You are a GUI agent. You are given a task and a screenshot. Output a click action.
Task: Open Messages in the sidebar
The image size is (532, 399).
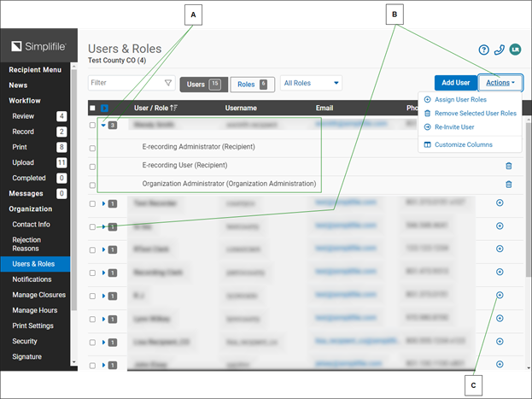(x=26, y=194)
